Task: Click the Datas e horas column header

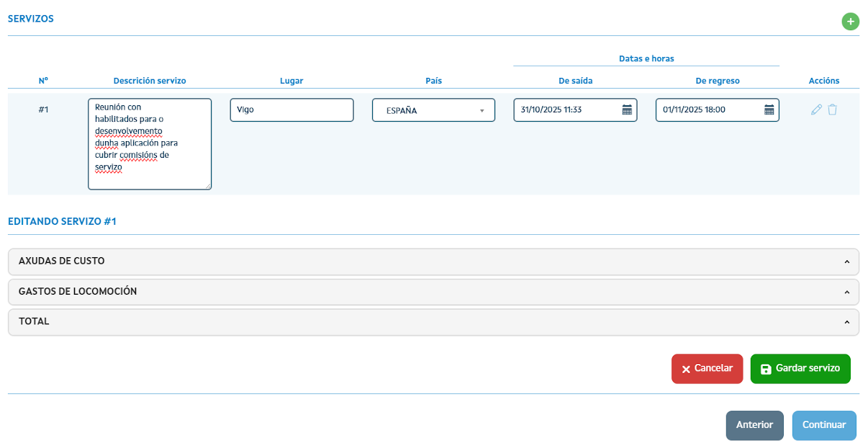Action: (x=646, y=58)
